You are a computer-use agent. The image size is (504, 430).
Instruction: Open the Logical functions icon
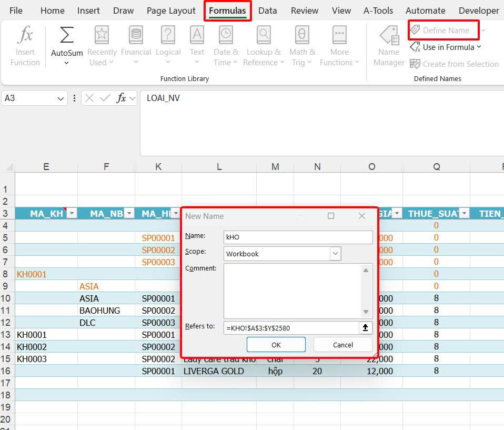168,36
